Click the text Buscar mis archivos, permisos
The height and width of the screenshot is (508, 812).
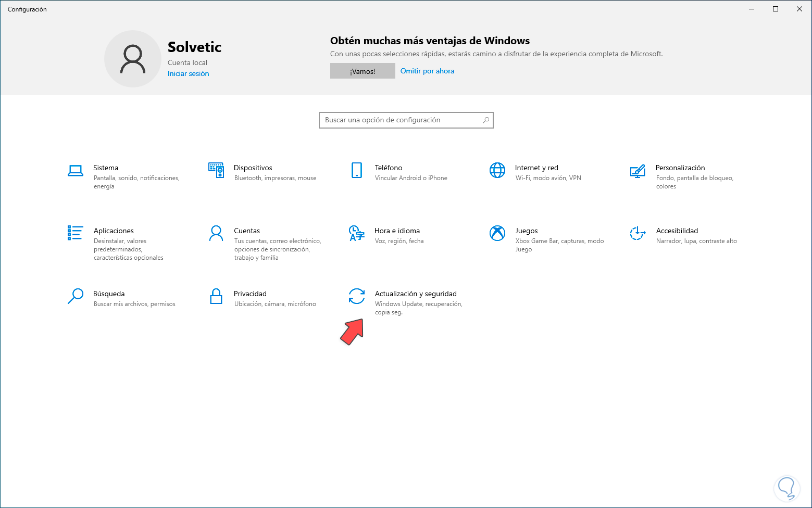pos(134,304)
